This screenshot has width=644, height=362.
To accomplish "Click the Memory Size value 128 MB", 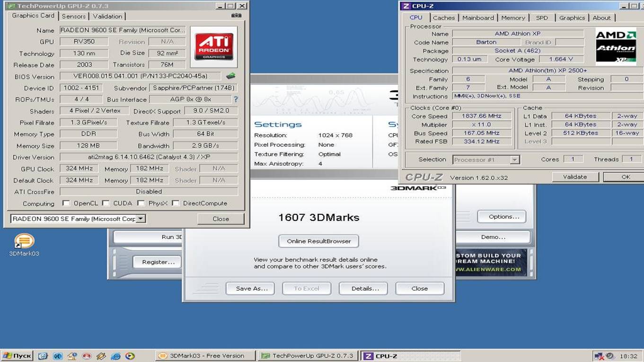I will [x=88, y=146].
